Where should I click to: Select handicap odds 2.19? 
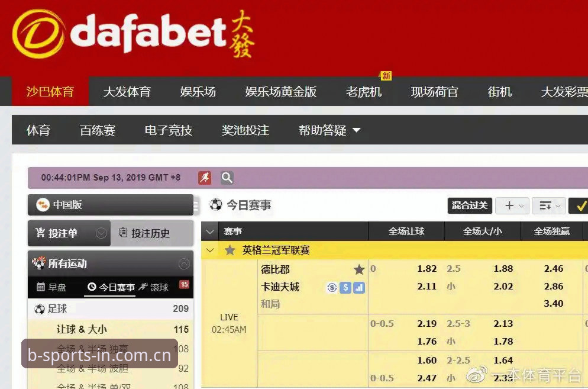427,324
